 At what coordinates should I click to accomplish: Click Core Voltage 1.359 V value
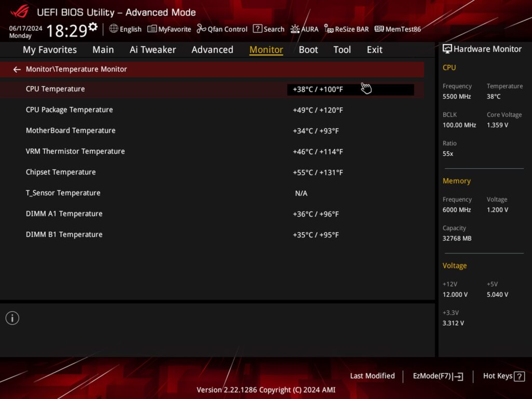[497, 125]
